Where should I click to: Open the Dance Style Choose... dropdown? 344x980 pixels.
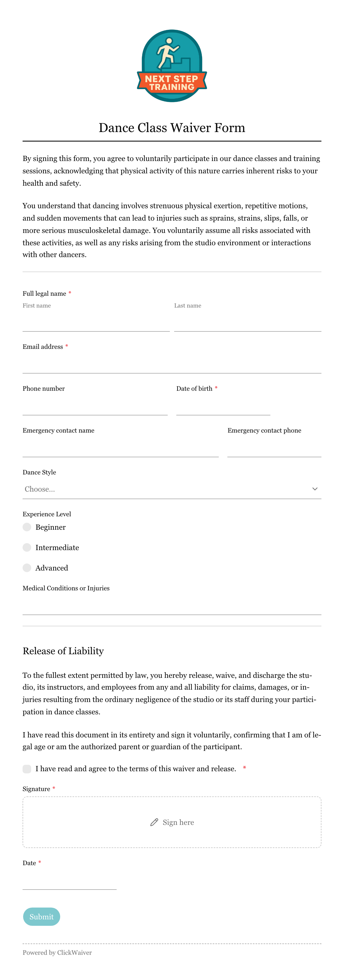[x=172, y=489]
